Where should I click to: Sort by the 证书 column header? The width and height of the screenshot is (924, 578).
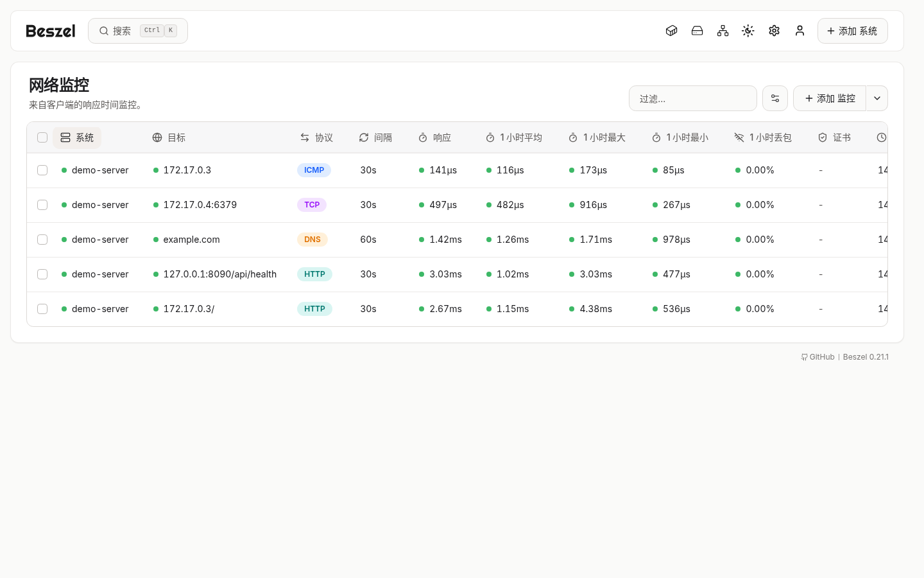click(x=834, y=137)
